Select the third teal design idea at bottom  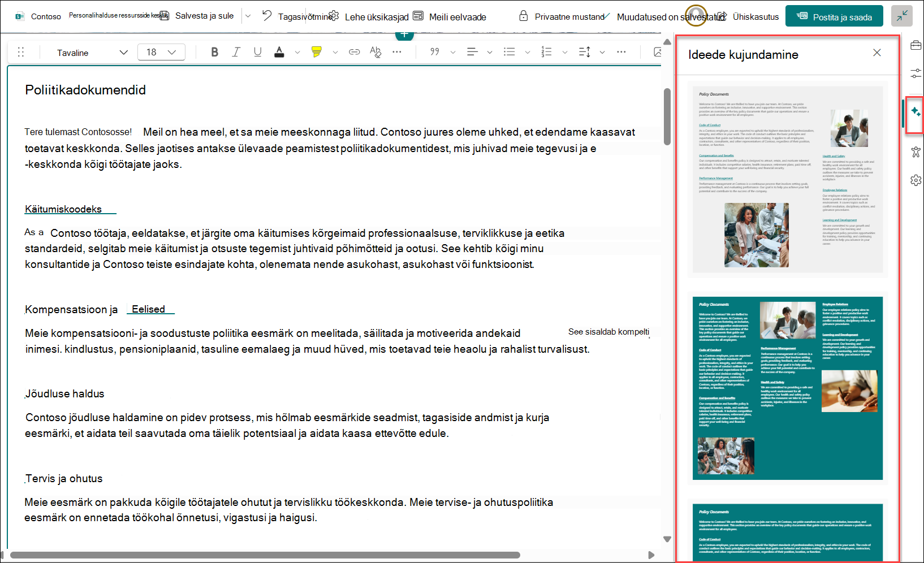click(788, 531)
